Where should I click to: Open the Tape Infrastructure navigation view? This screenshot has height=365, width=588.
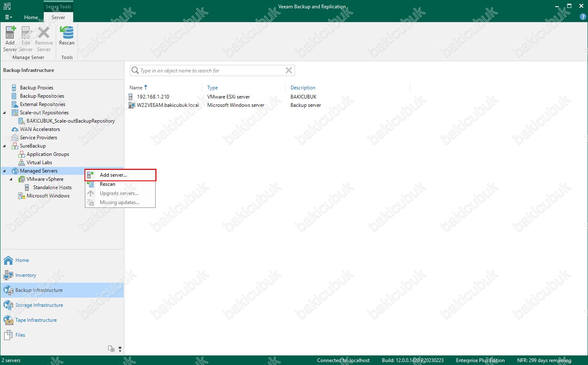[62, 320]
